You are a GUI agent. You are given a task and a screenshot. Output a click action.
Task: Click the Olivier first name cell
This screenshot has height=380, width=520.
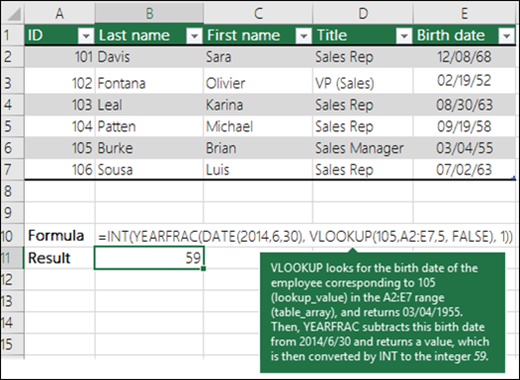pyautogui.click(x=258, y=81)
